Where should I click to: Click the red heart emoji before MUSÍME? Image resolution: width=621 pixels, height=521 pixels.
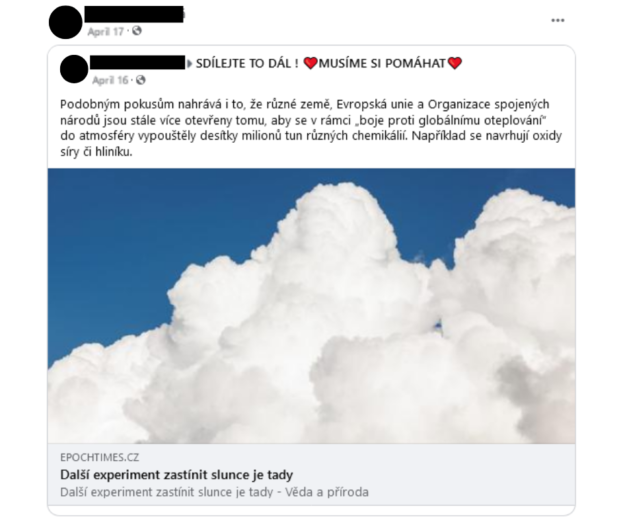click(x=310, y=63)
